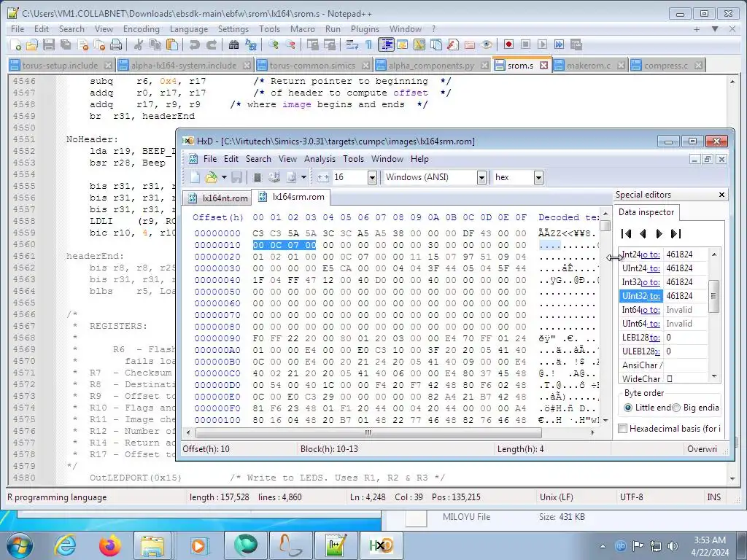Click Data inspector list scrollbar thumb

[x=713, y=296]
